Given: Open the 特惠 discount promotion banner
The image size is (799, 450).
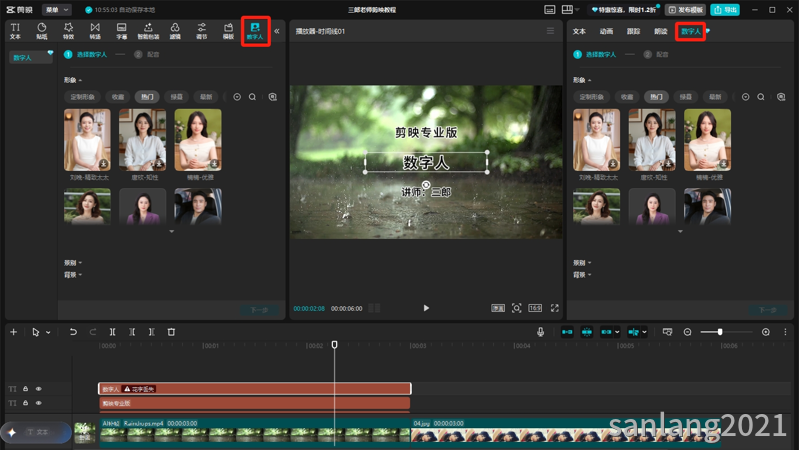Looking at the screenshot, I should pyautogui.click(x=624, y=10).
